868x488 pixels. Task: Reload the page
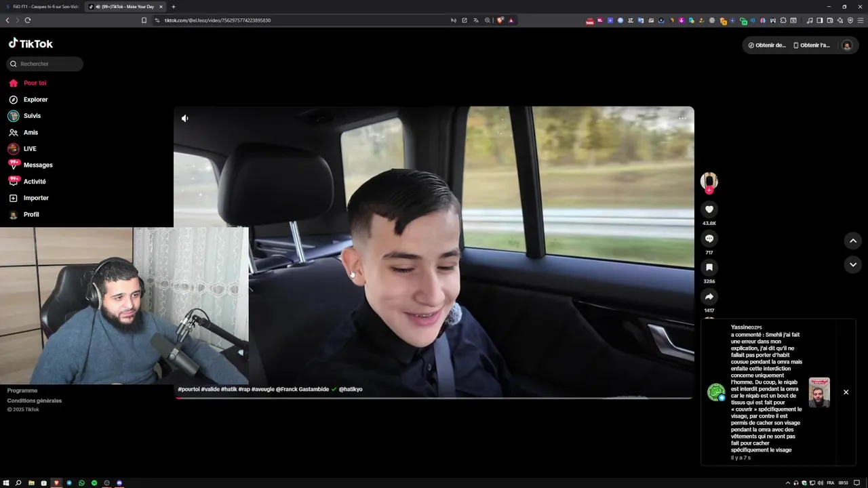point(28,20)
